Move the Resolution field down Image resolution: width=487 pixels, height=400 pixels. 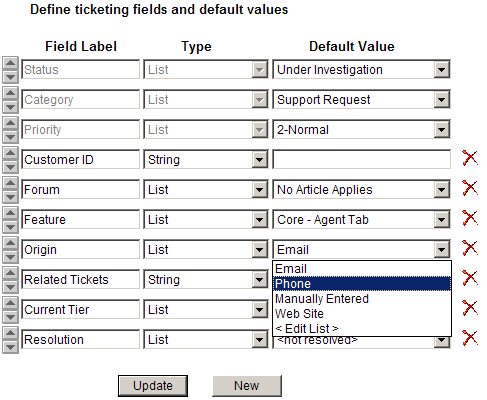[10, 347]
